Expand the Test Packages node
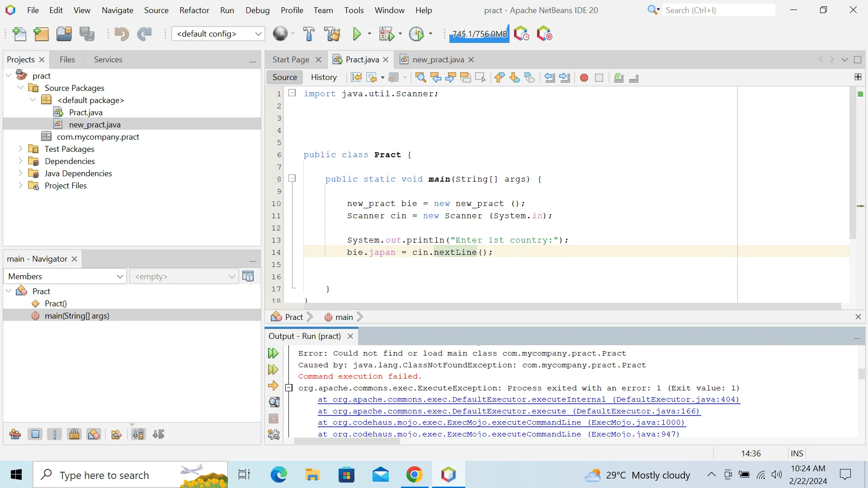This screenshot has width=868, height=488. (20, 149)
